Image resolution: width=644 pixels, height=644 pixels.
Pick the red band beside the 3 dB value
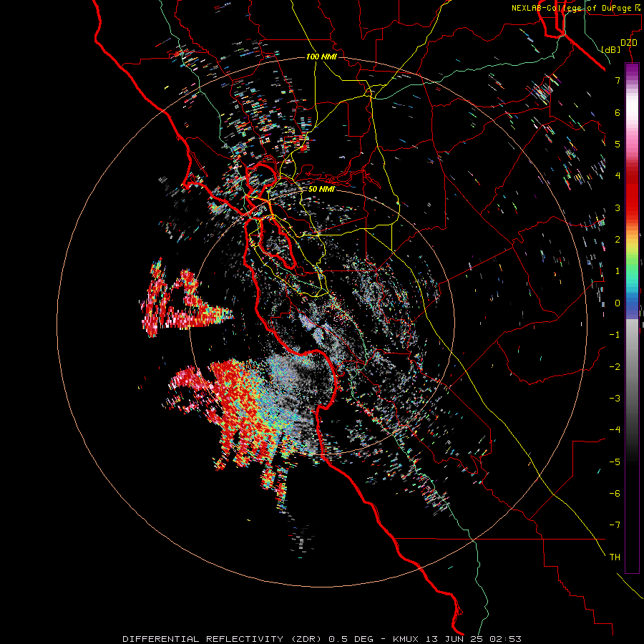tap(632, 208)
